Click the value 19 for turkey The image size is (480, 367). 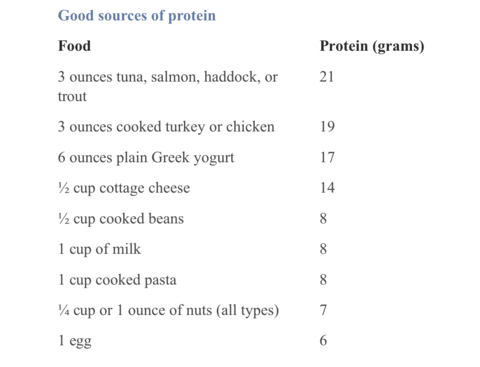click(327, 127)
